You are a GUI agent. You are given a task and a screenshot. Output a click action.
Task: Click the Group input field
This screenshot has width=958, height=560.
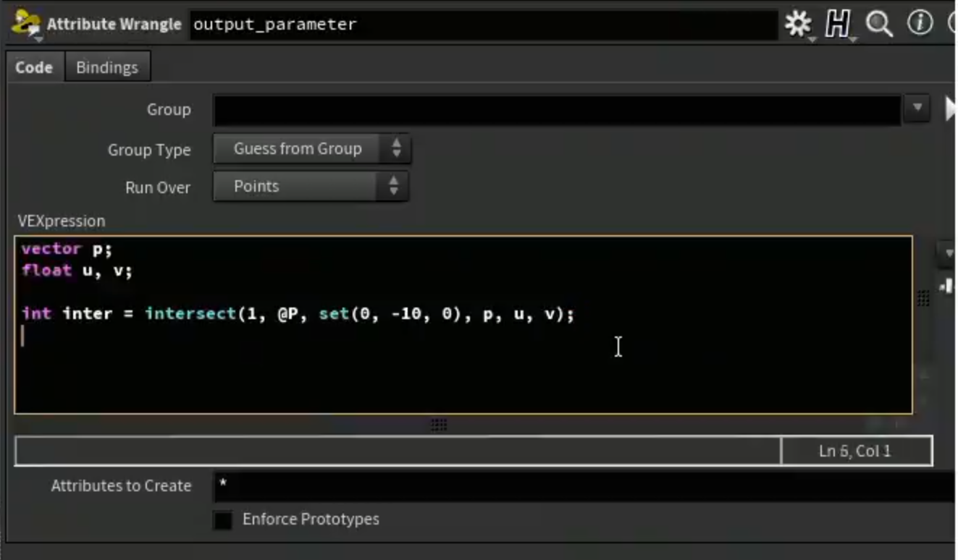point(556,110)
